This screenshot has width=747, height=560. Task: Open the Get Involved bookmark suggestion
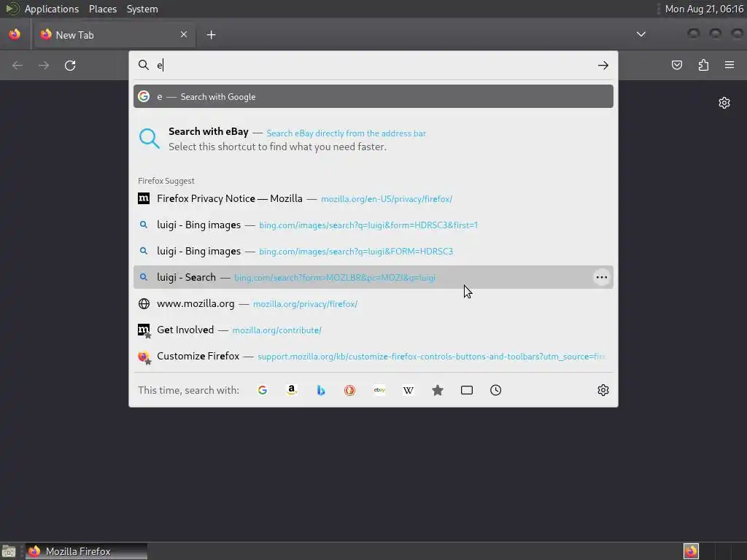(373, 330)
